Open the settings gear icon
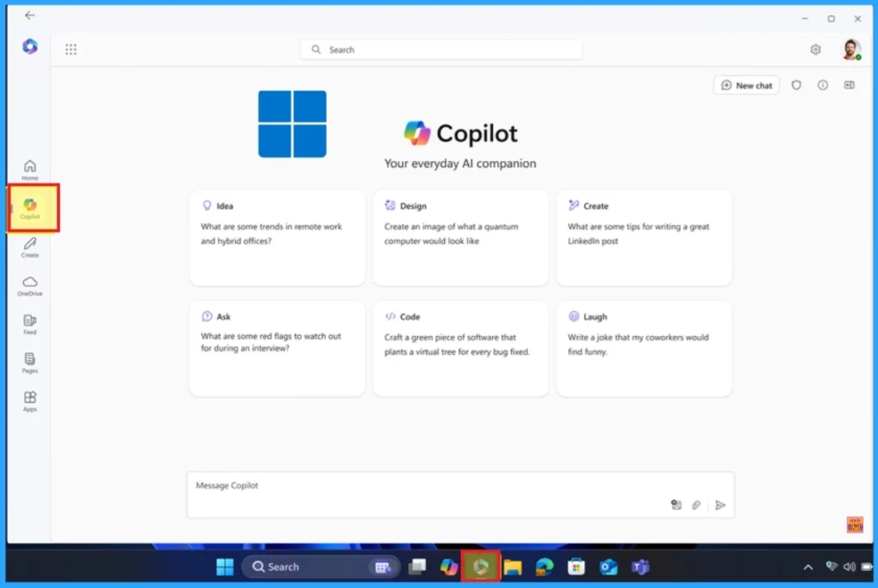This screenshot has width=878, height=588. pos(815,50)
